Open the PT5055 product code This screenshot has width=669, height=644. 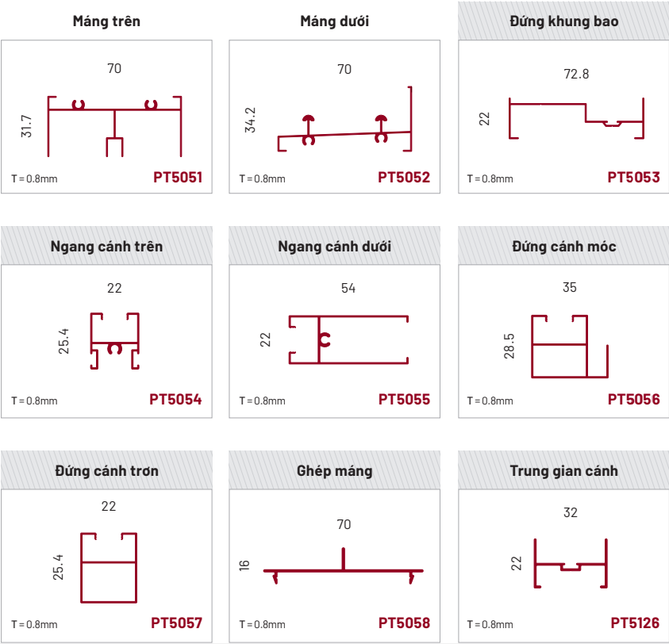coord(404,400)
